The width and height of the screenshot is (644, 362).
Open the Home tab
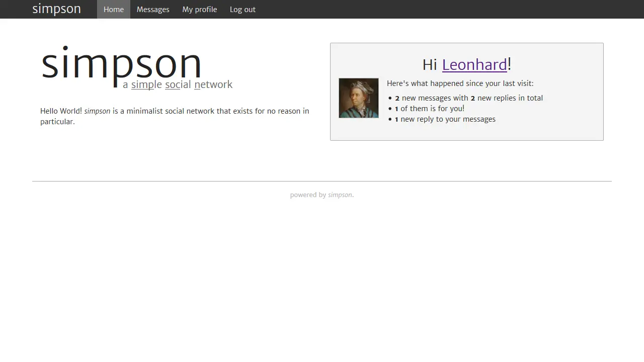click(x=114, y=10)
